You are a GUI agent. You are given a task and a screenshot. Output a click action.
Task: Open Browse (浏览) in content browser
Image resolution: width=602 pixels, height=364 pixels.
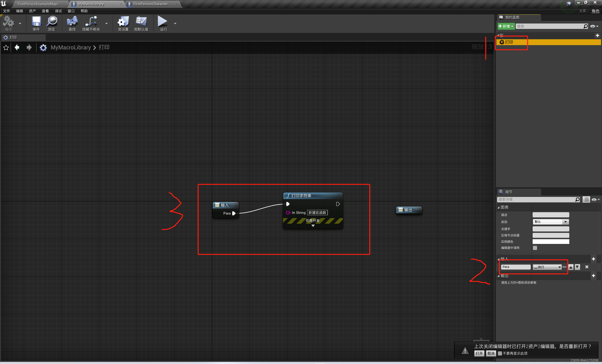[52, 23]
